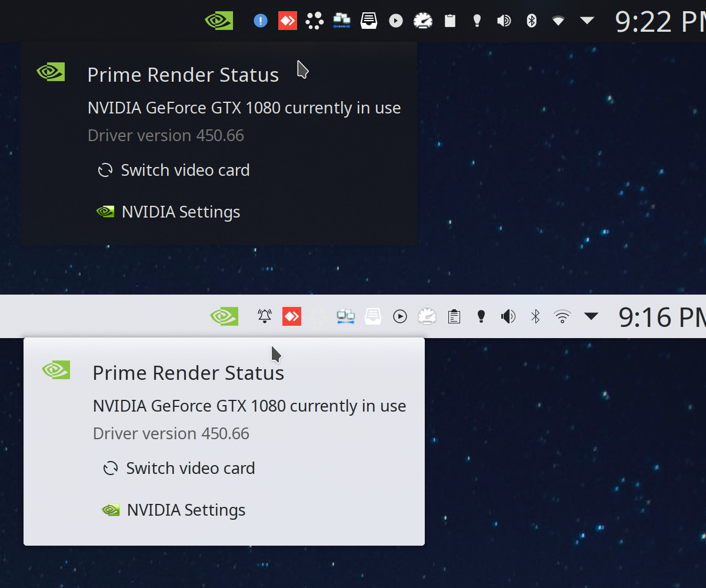Click the small NVIDIA icon beside NVIDIA Settings, light popup
This screenshot has width=706, height=588.
tap(111, 510)
